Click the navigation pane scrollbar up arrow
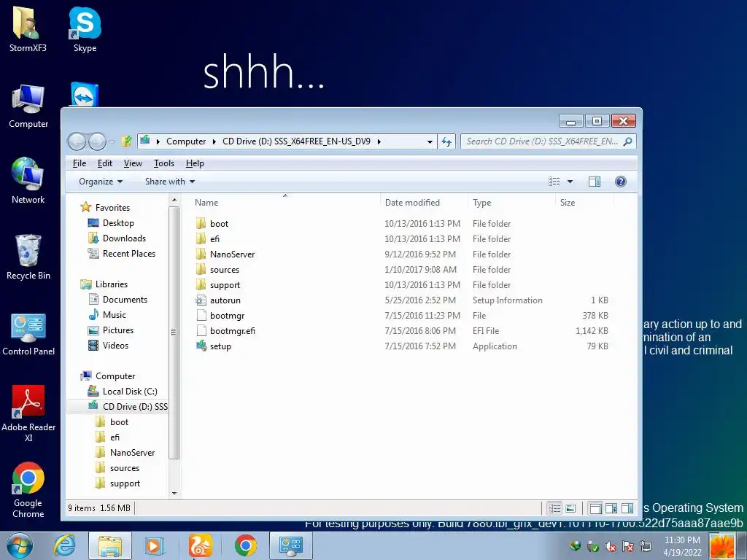 [x=174, y=201]
